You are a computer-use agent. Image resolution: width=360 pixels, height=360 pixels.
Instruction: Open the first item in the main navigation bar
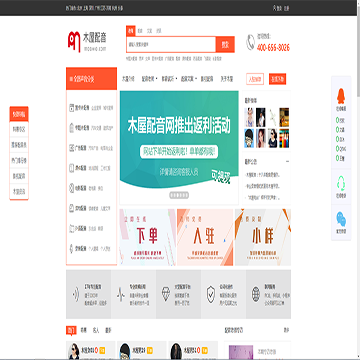[x=128, y=79]
